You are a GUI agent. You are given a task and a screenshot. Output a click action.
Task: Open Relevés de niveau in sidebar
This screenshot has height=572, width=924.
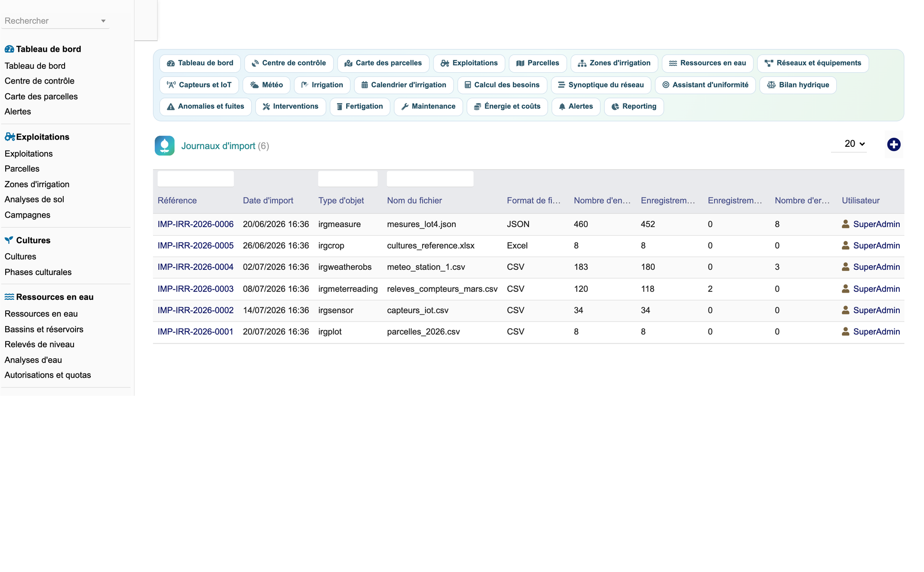39,344
